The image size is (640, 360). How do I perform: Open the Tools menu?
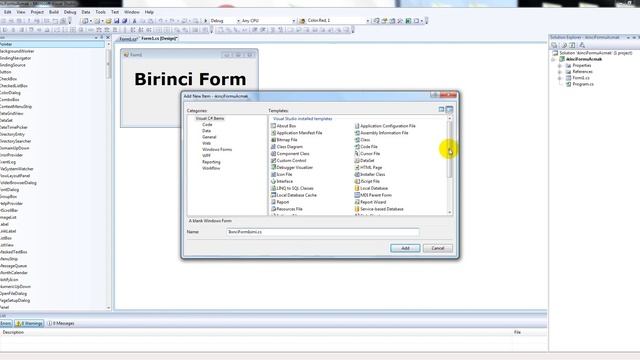(100, 12)
